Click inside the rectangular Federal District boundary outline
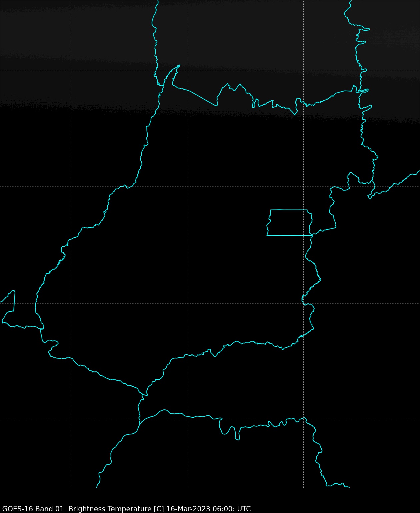This screenshot has height=513, width=420. pyautogui.click(x=289, y=223)
